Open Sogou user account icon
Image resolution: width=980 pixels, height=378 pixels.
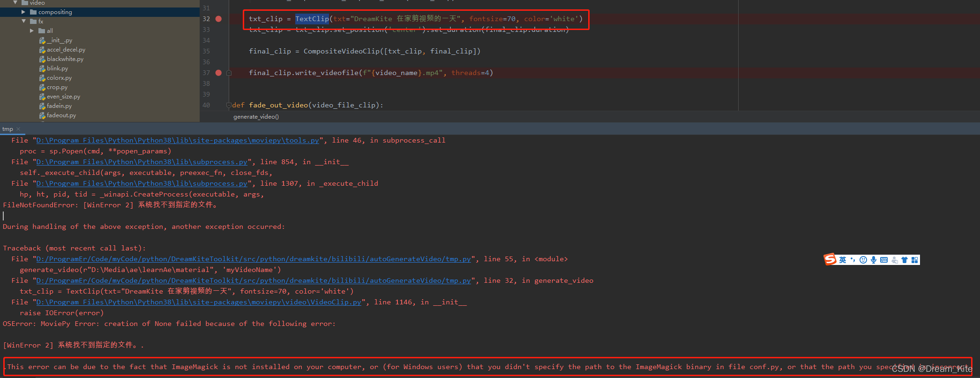coord(895,260)
